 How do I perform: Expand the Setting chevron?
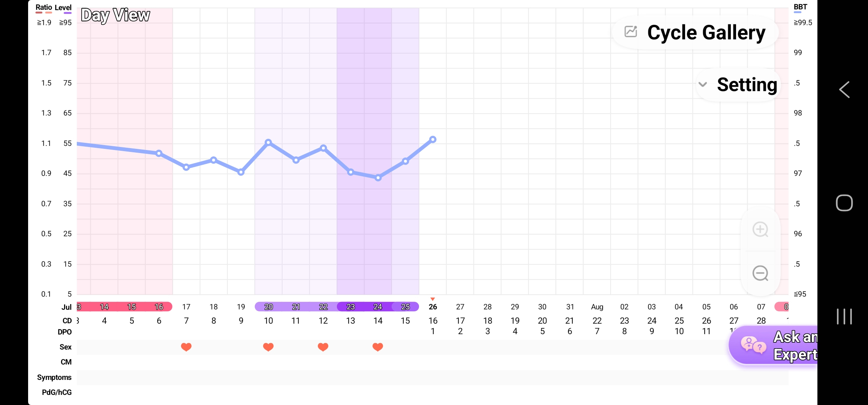point(703,84)
